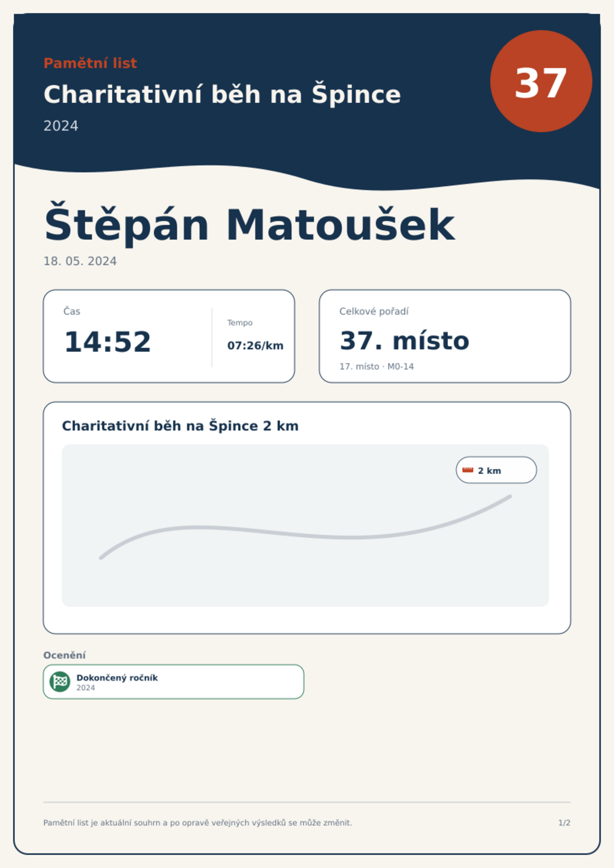This screenshot has height=868, width=614.
Task: Click the red ruler distance icon
Action: click(468, 470)
